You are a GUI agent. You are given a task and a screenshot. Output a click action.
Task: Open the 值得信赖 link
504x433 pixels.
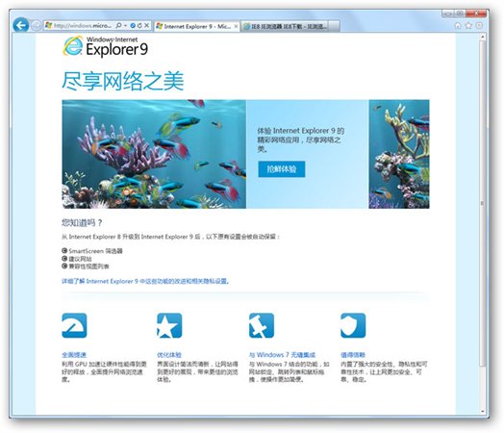[353, 355]
